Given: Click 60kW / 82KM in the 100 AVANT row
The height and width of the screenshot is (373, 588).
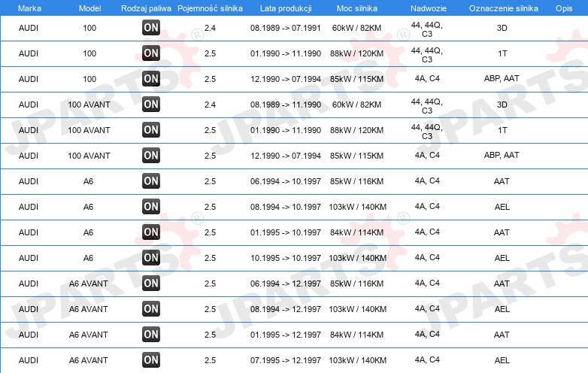Looking at the screenshot, I should point(356,105).
